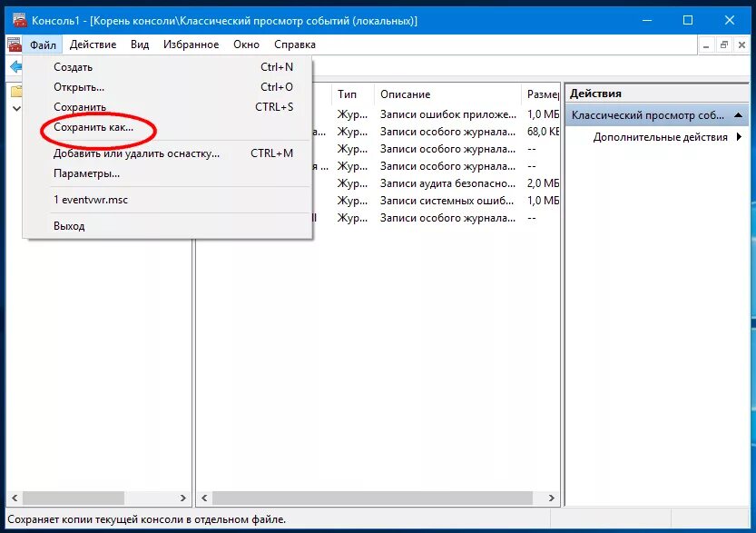The image size is (756, 533).
Task: Close the Консоль1 main window
Action: click(x=729, y=20)
